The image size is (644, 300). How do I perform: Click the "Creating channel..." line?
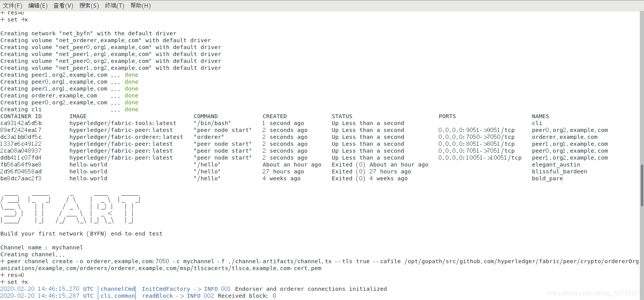pos(33,254)
